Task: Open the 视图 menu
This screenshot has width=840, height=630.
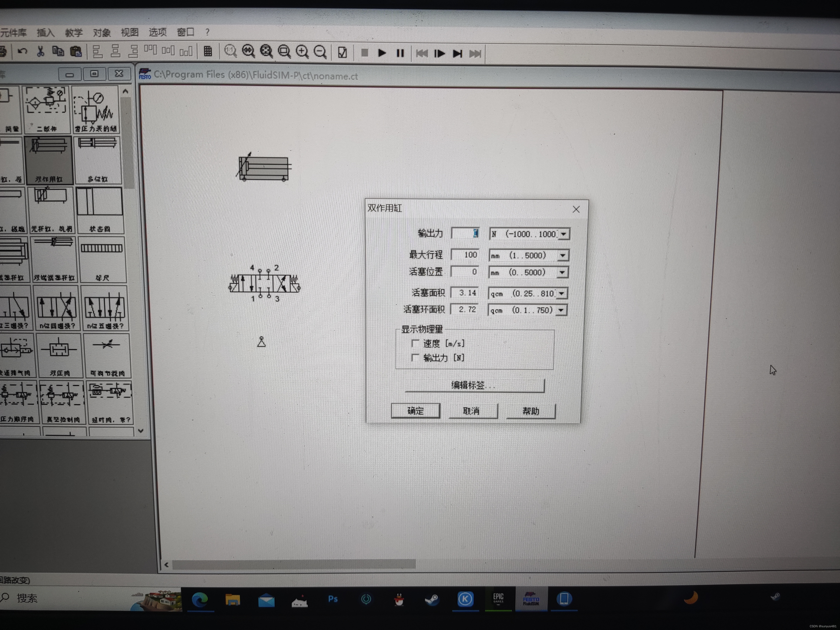Action: (x=130, y=32)
